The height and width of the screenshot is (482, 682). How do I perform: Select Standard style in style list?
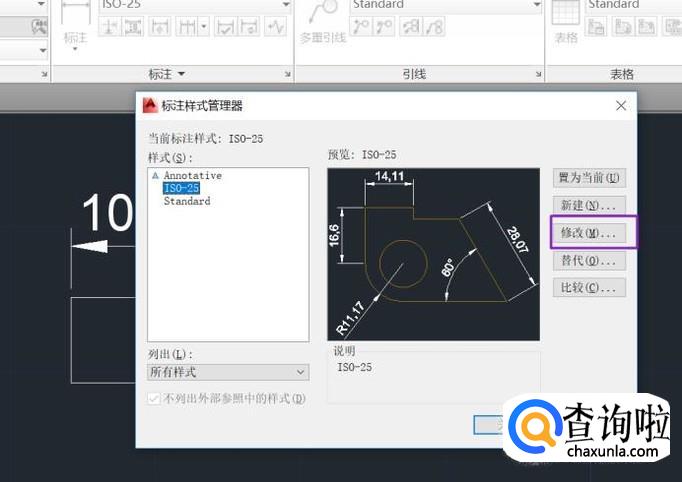[x=187, y=201]
